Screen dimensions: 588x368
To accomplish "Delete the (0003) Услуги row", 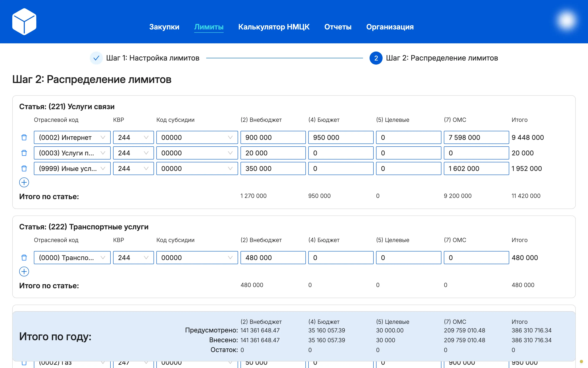I will click(24, 153).
